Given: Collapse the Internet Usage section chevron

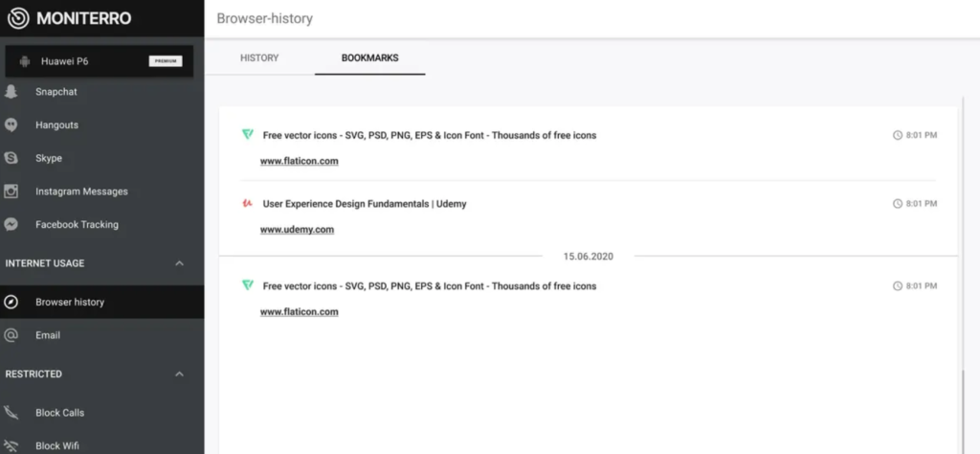Looking at the screenshot, I should [x=179, y=263].
